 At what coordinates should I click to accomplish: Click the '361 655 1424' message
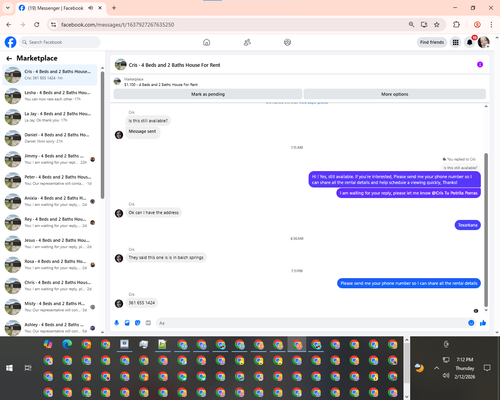point(142,303)
